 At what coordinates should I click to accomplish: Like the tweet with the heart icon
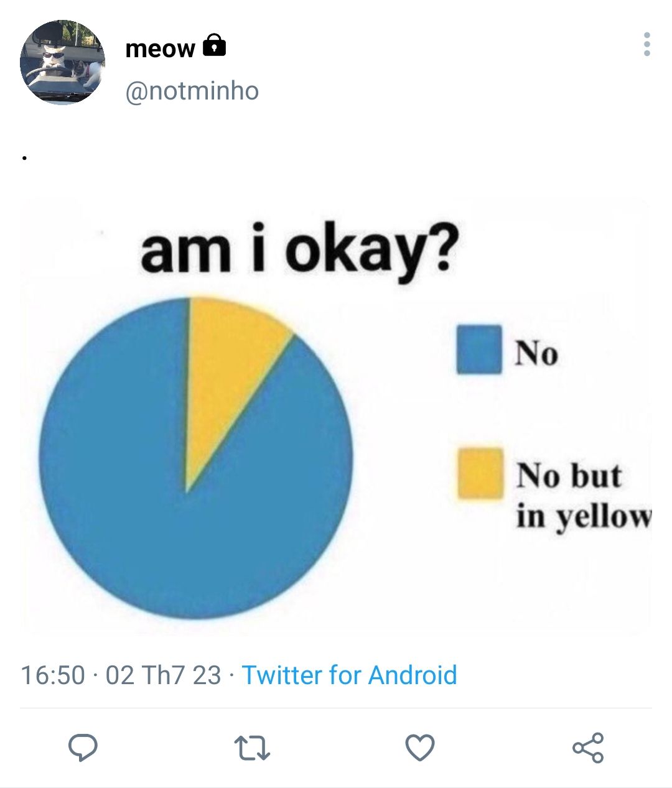click(x=420, y=748)
